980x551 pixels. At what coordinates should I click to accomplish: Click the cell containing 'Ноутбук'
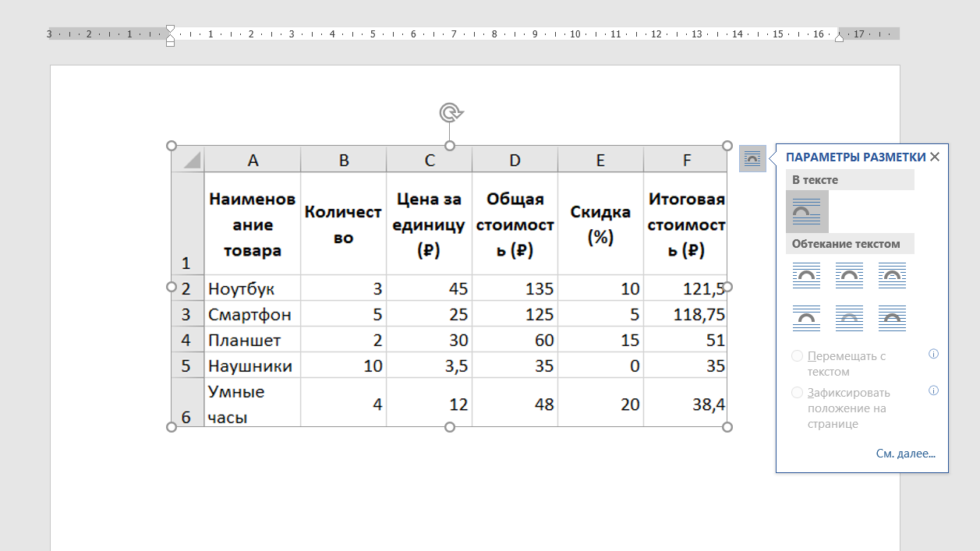(253, 288)
